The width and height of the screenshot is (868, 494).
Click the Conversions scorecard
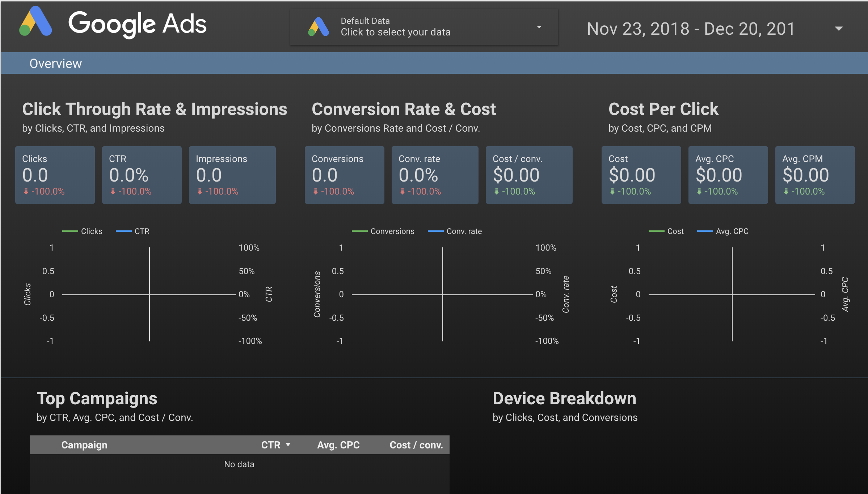[x=345, y=175]
